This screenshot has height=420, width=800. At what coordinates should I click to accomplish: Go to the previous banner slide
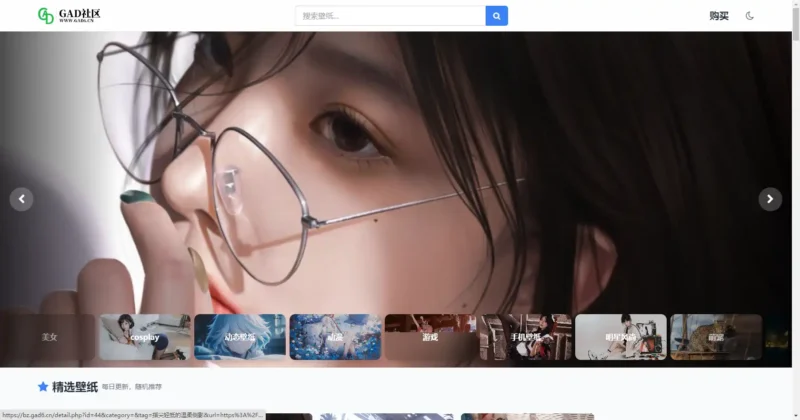click(22, 199)
